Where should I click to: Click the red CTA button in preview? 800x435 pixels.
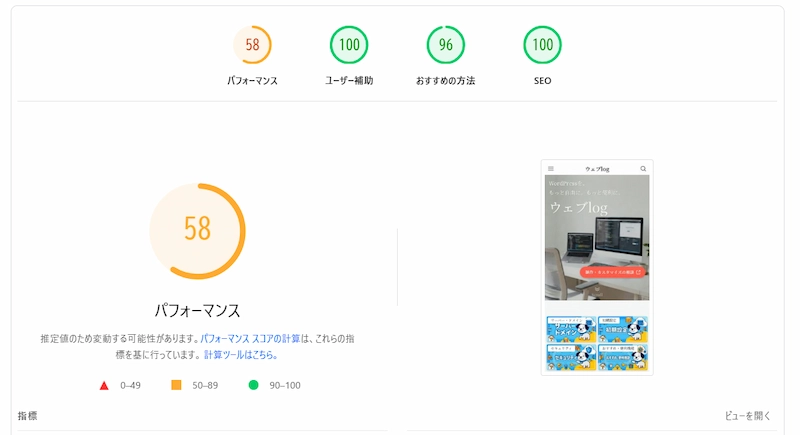(613, 272)
